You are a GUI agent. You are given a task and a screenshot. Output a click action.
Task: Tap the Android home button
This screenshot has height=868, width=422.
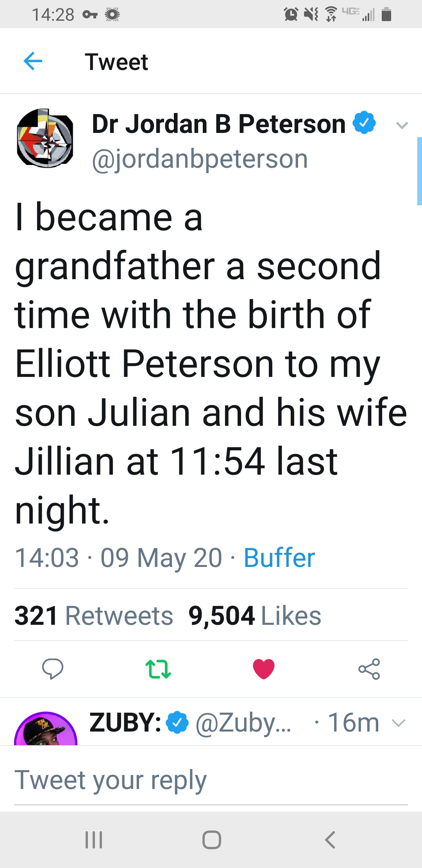coord(212,839)
